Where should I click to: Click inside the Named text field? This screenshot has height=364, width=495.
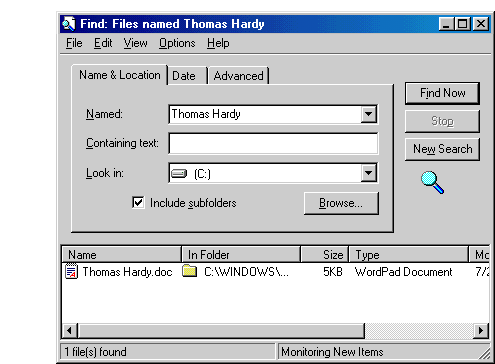pos(265,114)
